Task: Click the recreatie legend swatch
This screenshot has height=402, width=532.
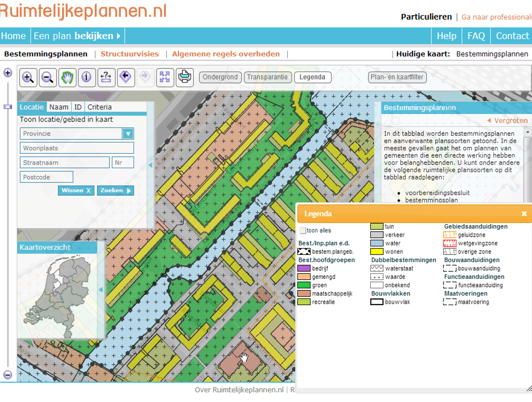Action: [304, 302]
